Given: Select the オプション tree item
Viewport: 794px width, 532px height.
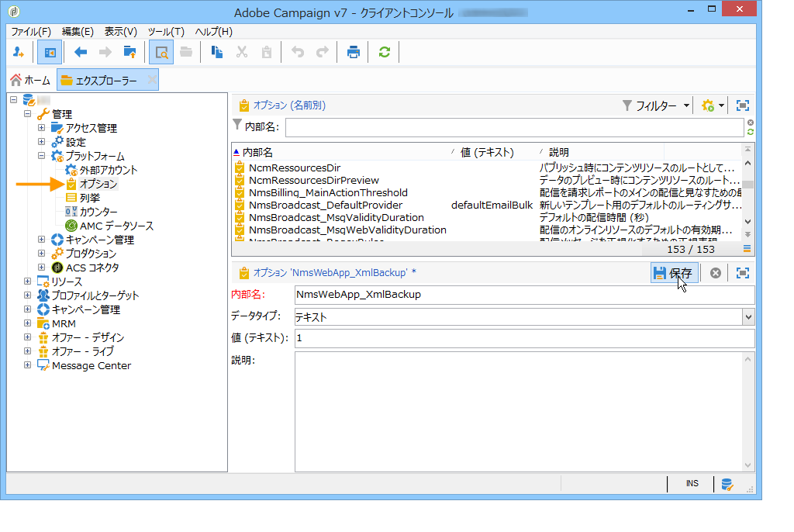Looking at the screenshot, I should click(98, 184).
